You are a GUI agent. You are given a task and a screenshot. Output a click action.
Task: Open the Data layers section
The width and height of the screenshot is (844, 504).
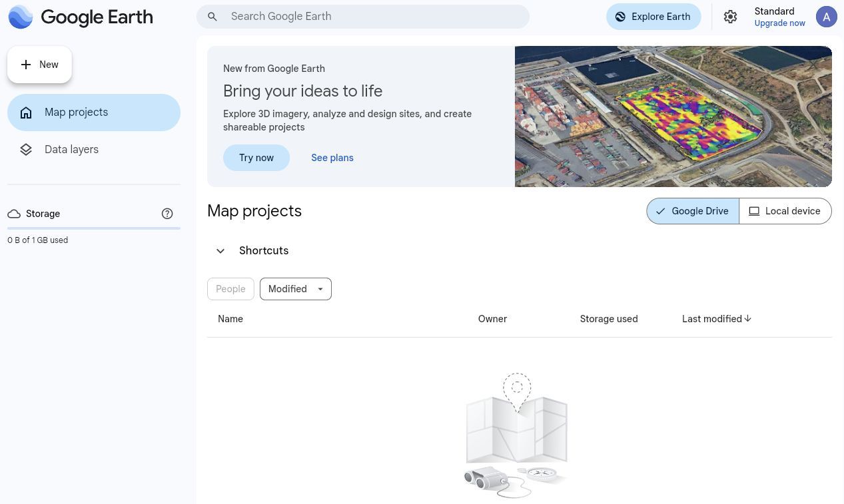94,150
